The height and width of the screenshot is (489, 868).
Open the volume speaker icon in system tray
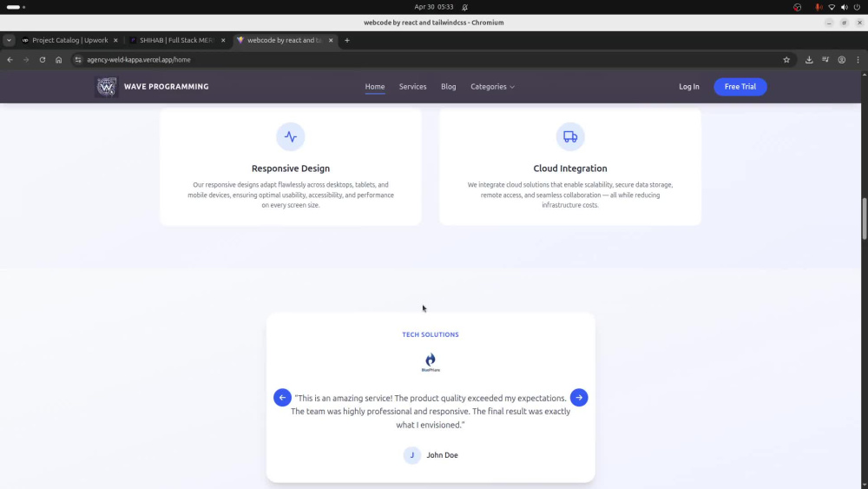tap(845, 7)
